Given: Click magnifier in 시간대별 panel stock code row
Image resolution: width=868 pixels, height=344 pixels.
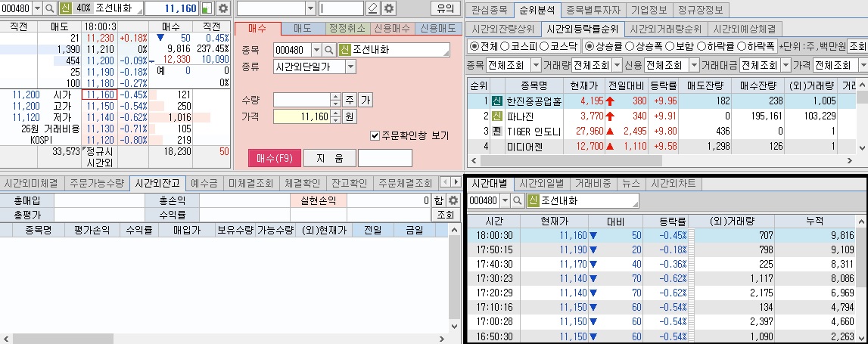Looking at the screenshot, I should (x=517, y=200).
